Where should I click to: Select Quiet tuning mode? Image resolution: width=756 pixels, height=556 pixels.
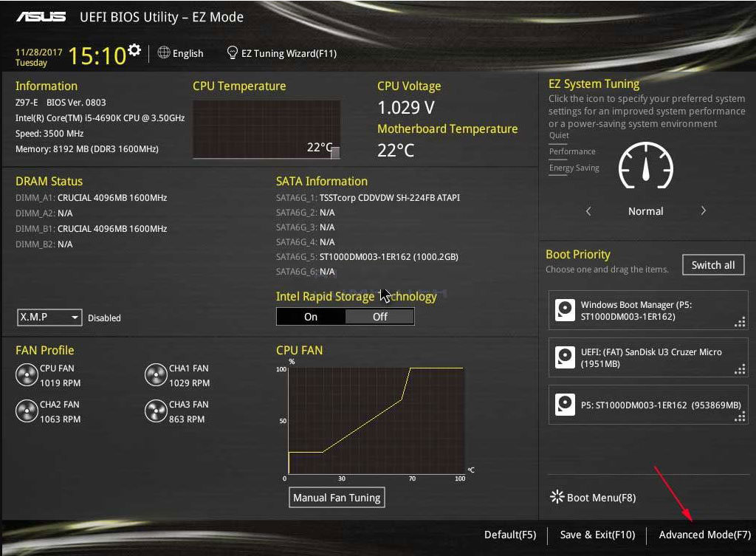tap(559, 136)
